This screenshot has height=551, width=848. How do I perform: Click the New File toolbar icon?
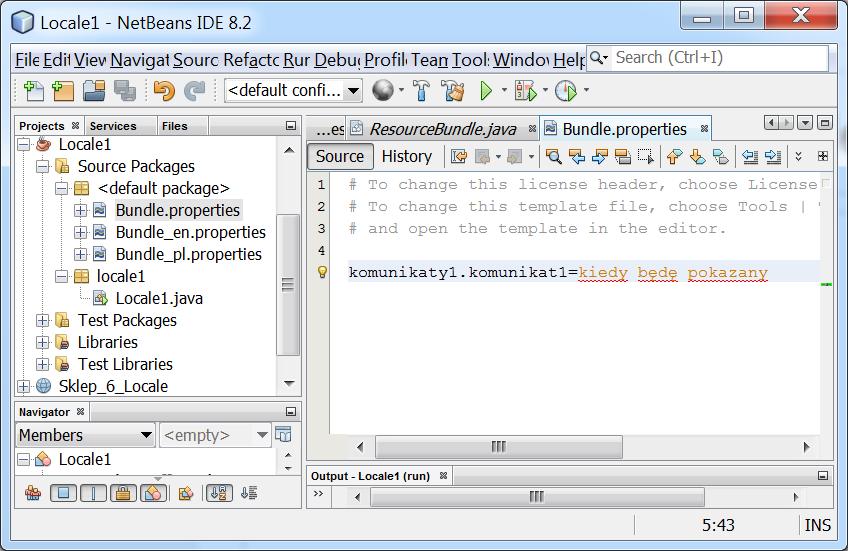coord(34,91)
